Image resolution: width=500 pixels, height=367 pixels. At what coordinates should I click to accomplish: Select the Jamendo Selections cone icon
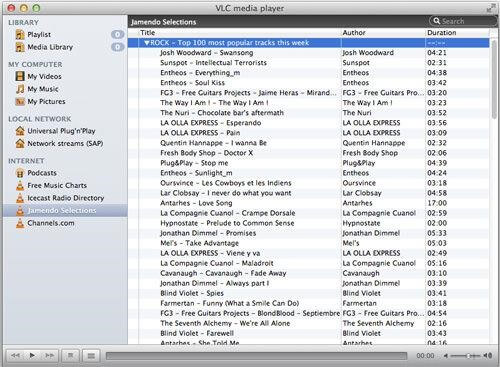point(20,211)
